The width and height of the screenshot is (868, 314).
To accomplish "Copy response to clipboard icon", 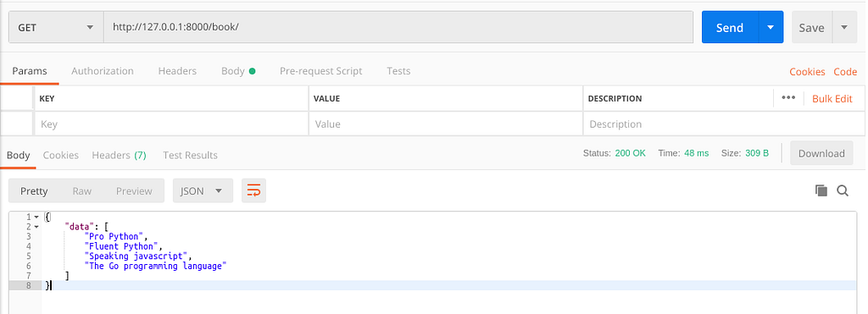I will [821, 190].
